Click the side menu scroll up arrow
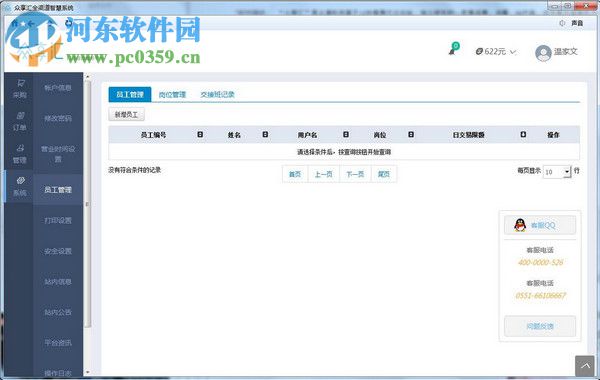 click(87, 77)
